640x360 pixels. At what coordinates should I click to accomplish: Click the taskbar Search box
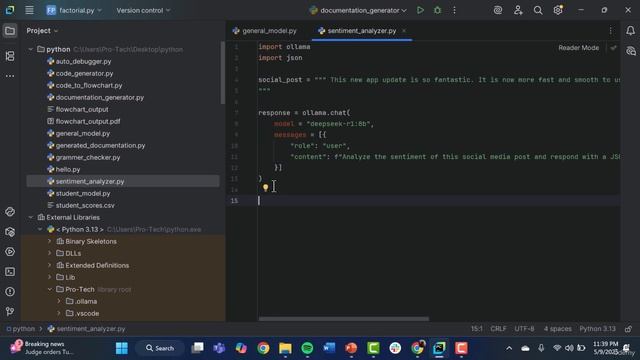click(160, 348)
